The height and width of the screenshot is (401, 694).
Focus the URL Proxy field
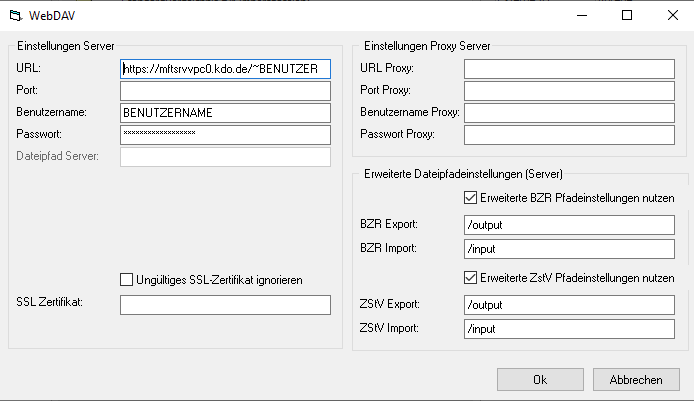569,69
